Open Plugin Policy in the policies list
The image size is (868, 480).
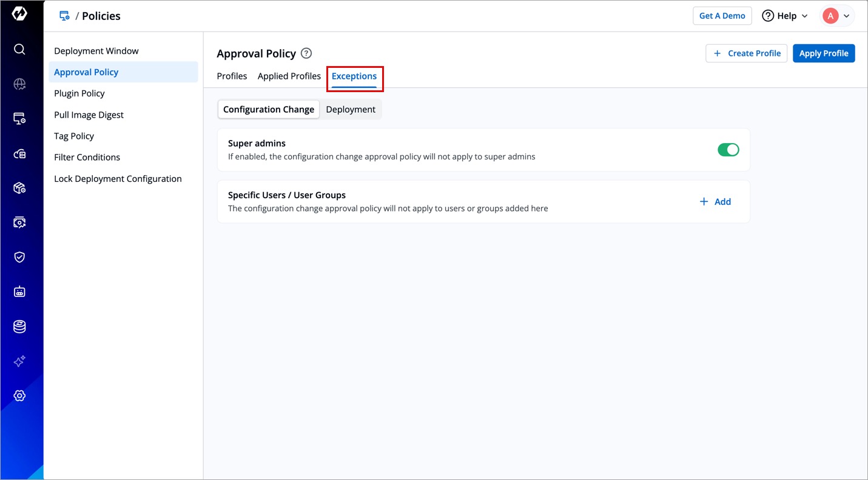pyautogui.click(x=79, y=93)
